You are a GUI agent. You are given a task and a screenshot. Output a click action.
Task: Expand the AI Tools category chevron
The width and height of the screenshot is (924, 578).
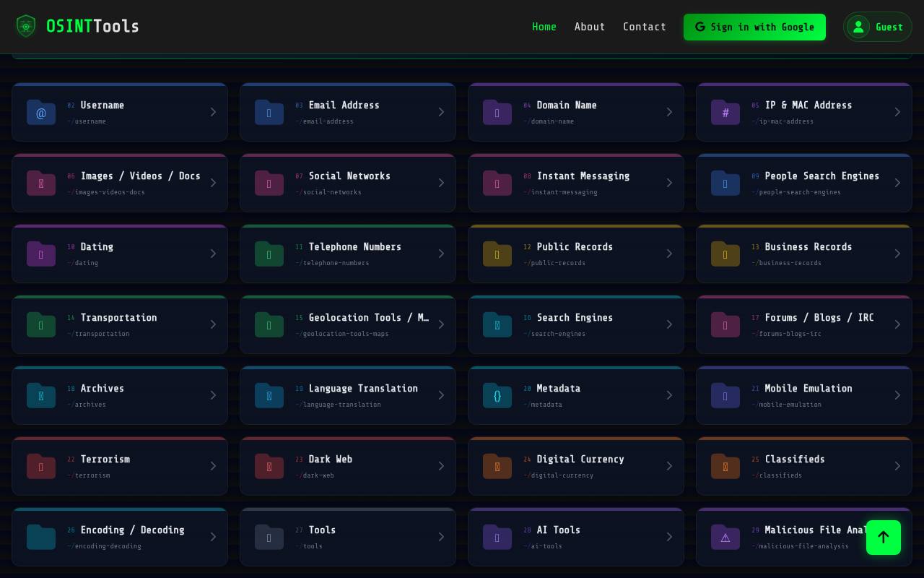[669, 537]
